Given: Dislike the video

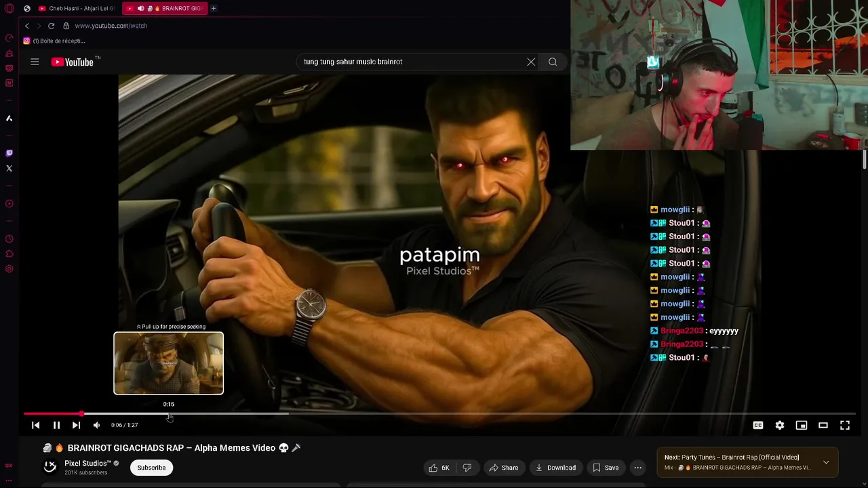Looking at the screenshot, I should [467, 468].
